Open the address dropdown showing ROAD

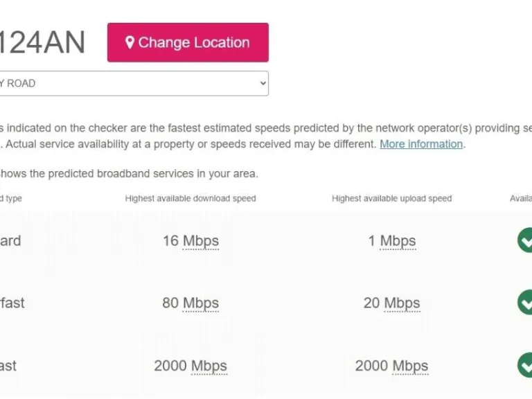(x=132, y=83)
